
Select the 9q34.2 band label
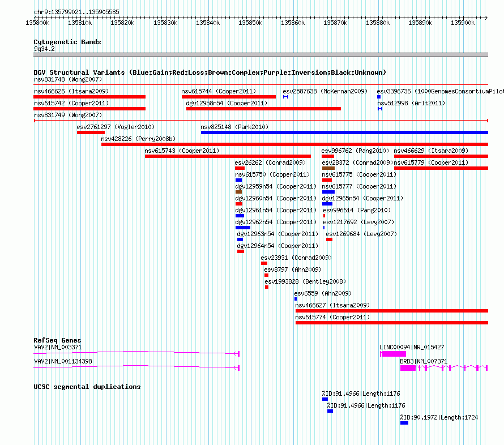(x=44, y=49)
